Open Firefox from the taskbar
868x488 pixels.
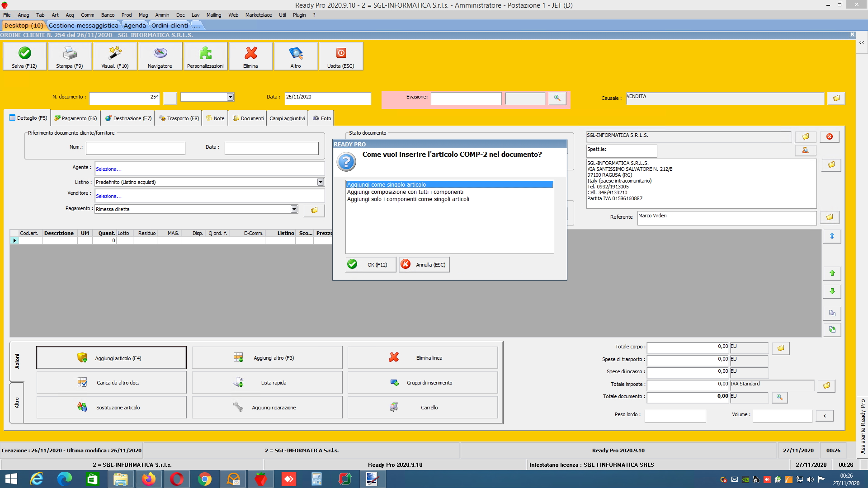[148, 479]
